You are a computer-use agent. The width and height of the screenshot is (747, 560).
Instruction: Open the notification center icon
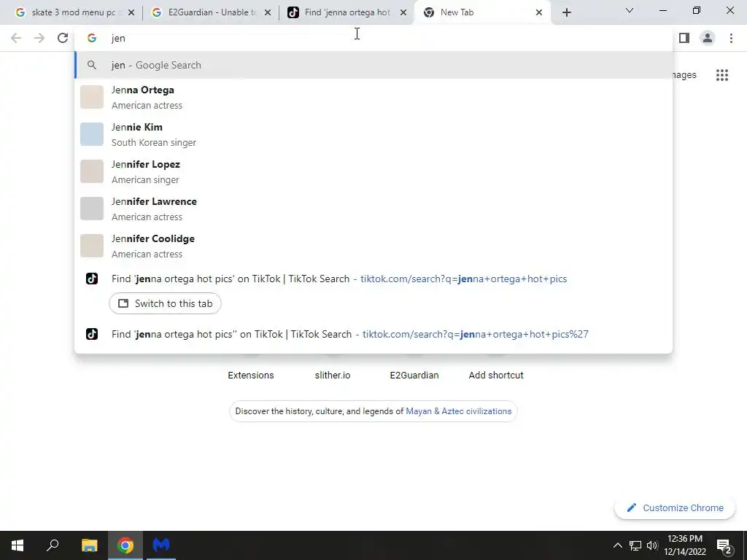724,546
